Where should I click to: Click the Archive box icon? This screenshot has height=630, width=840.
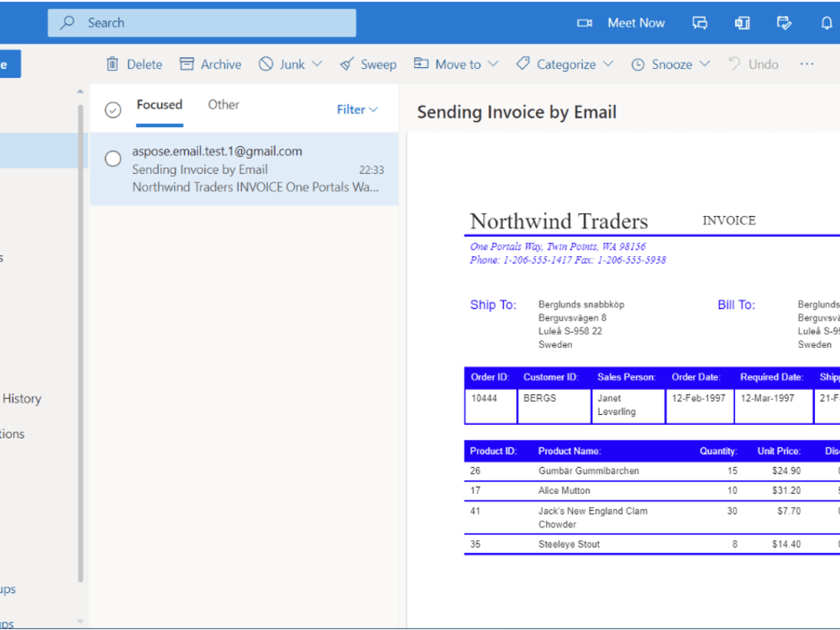(186, 65)
